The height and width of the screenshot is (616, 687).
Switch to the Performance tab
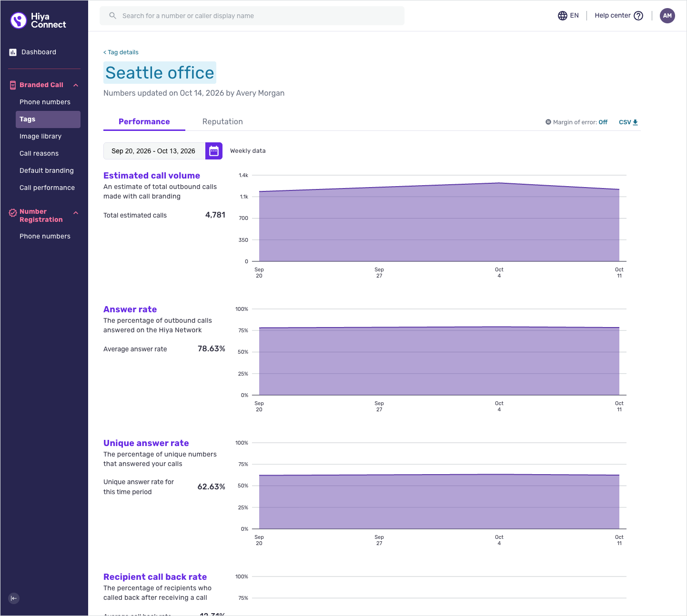coord(144,122)
